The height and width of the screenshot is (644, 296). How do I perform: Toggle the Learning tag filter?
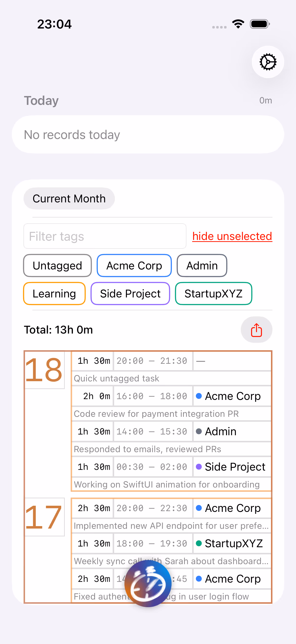(x=54, y=294)
